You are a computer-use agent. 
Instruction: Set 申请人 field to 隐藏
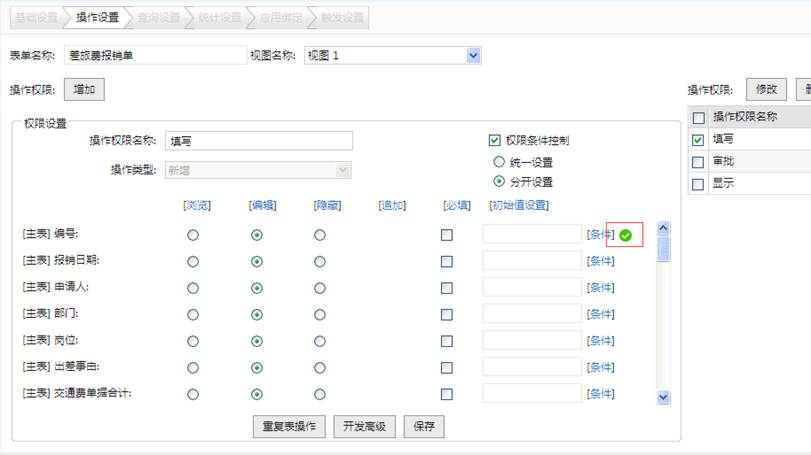pos(320,288)
